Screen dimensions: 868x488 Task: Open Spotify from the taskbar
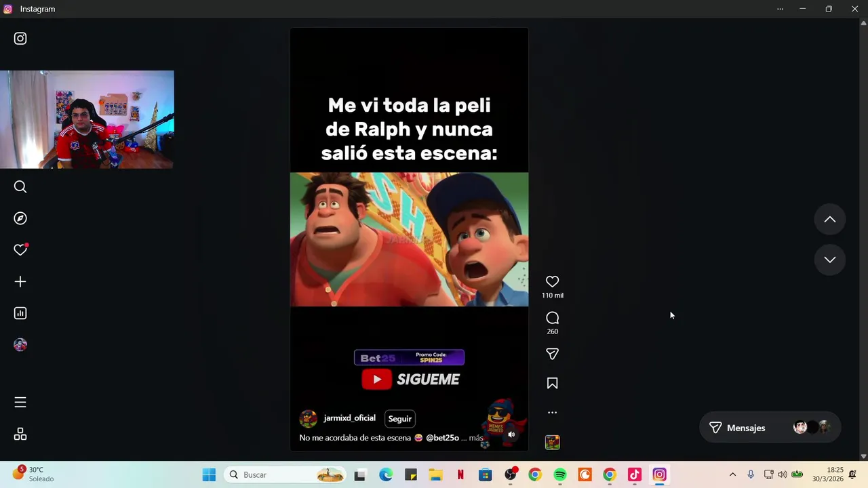[560, 474]
